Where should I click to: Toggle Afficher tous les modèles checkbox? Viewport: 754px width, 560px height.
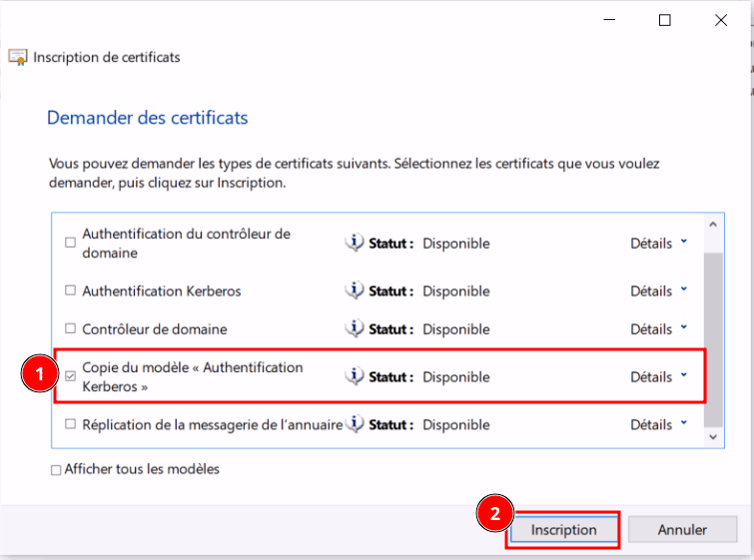click(x=56, y=470)
